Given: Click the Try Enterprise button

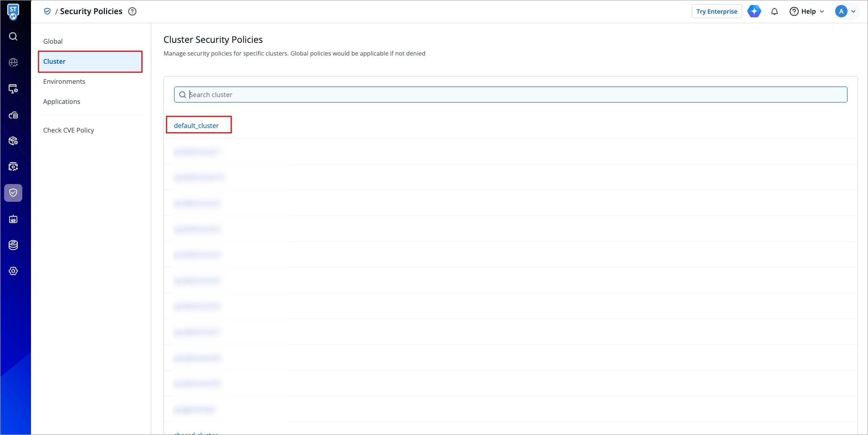Looking at the screenshot, I should 716,11.
